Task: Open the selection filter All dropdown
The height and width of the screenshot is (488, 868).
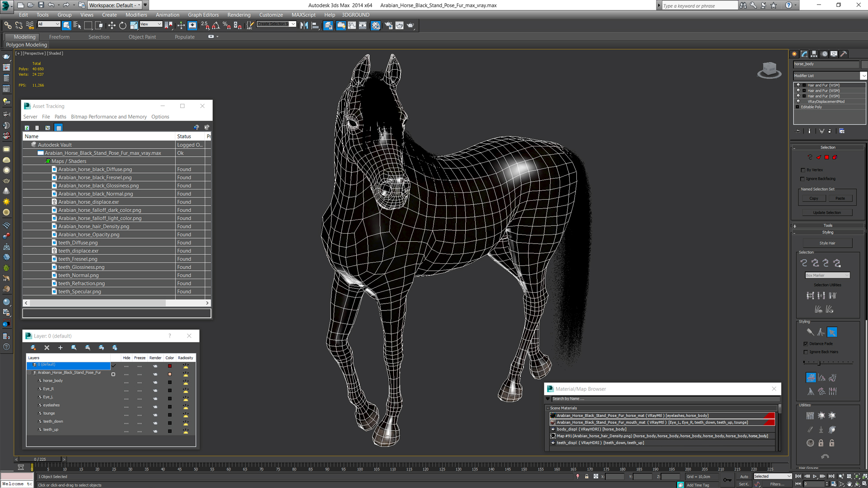Action: (49, 24)
